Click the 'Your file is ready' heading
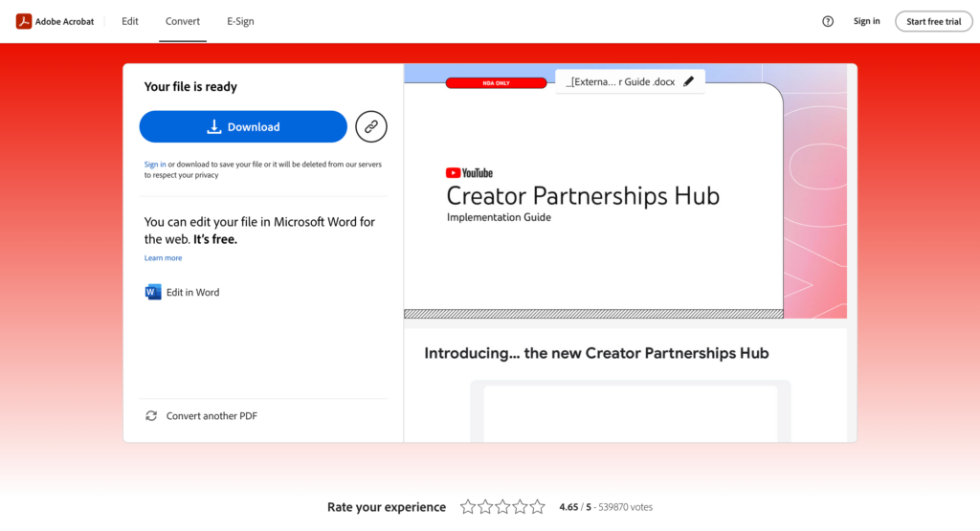Image resolution: width=980 pixels, height=531 pixels. click(190, 87)
